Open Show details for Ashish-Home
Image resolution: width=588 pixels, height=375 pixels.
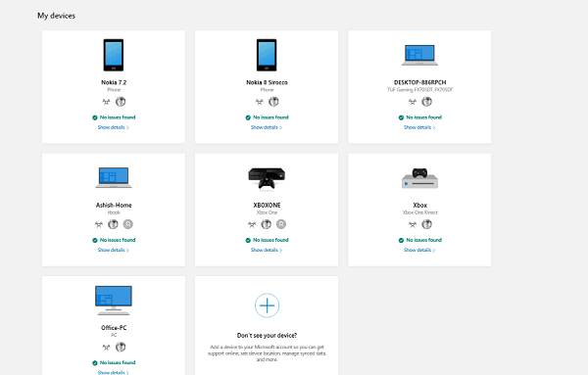click(114, 250)
